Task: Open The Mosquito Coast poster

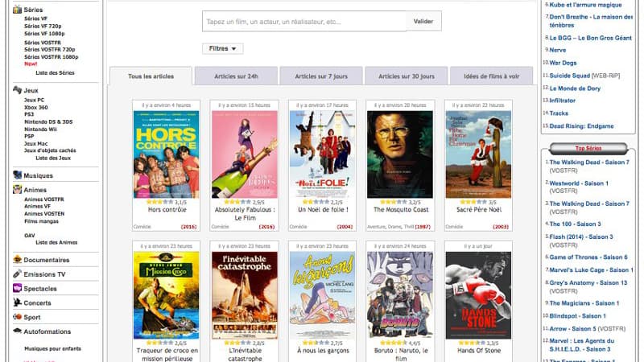Action: [400, 154]
